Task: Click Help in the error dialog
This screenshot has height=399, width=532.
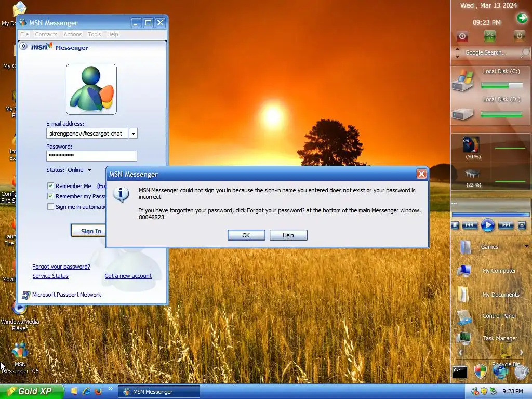Action: click(x=288, y=235)
